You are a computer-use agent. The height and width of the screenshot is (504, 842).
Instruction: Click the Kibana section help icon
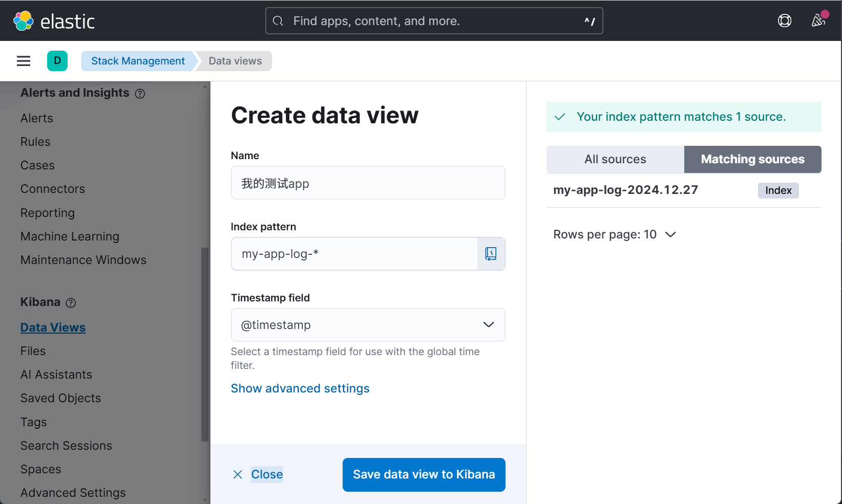(x=71, y=303)
